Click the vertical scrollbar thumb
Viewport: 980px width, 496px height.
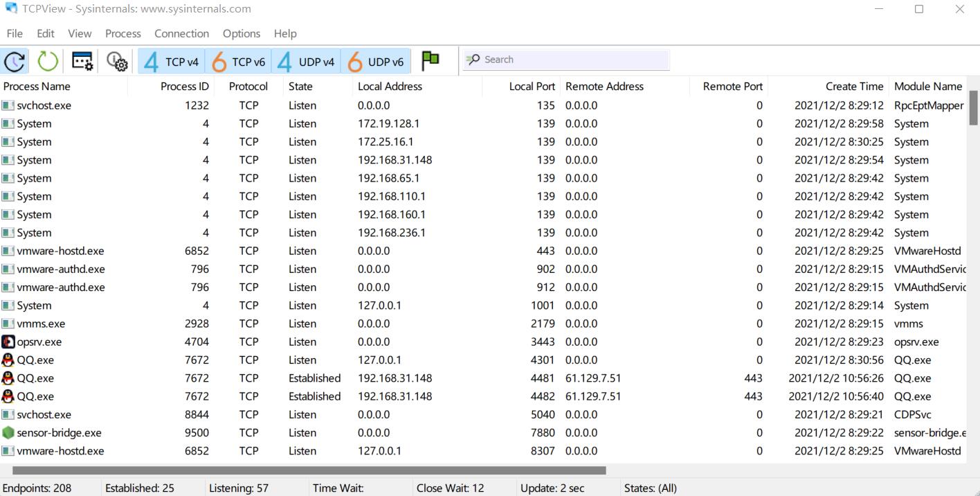[973, 108]
